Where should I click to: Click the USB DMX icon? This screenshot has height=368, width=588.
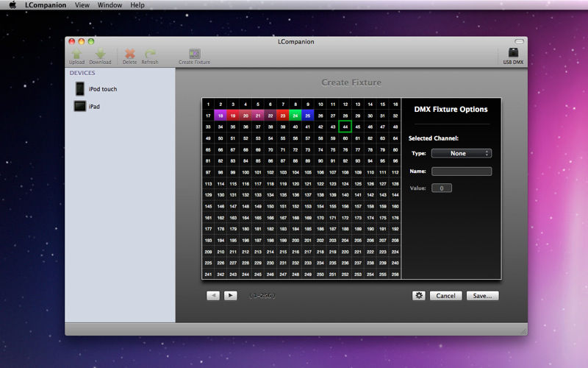[513, 55]
